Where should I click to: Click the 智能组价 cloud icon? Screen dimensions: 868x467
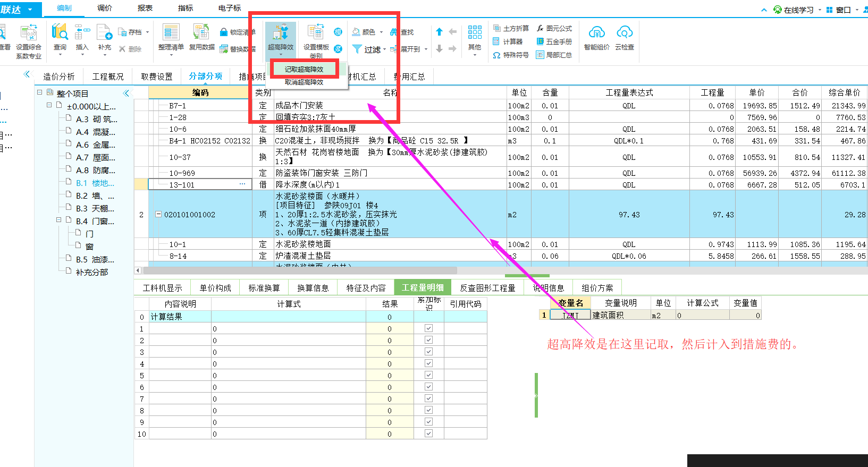(x=597, y=32)
